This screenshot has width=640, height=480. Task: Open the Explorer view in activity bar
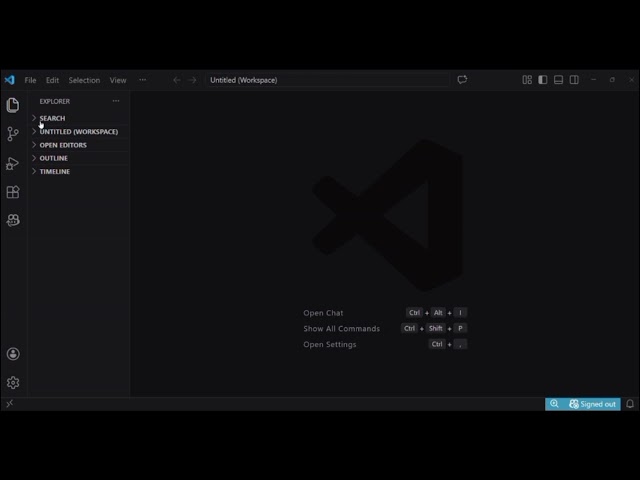click(13, 105)
